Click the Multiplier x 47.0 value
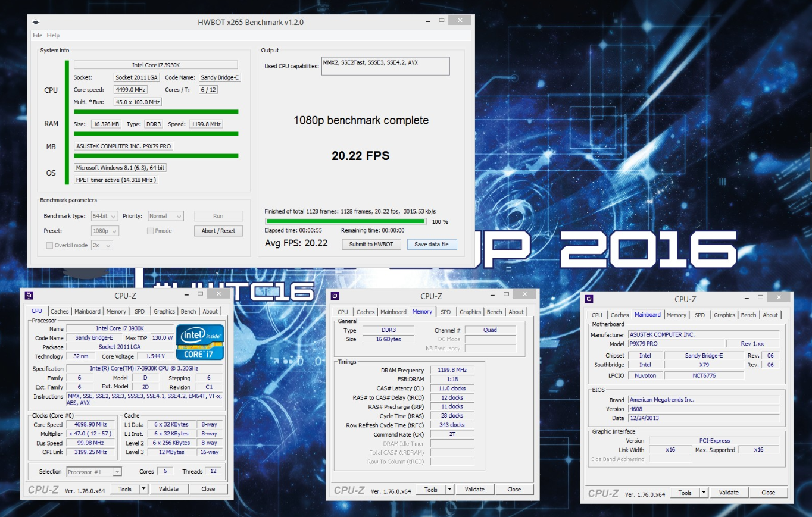The height and width of the screenshot is (517, 812). point(90,434)
